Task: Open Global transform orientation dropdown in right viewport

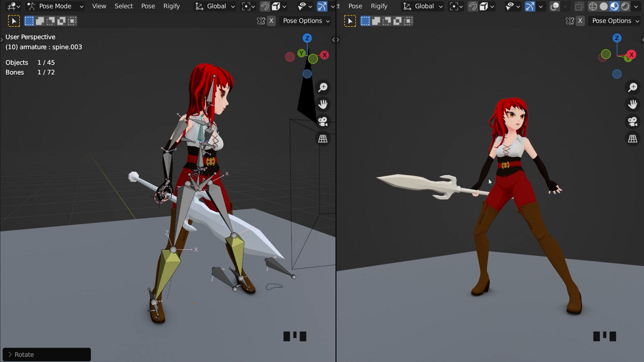Action: [x=422, y=6]
